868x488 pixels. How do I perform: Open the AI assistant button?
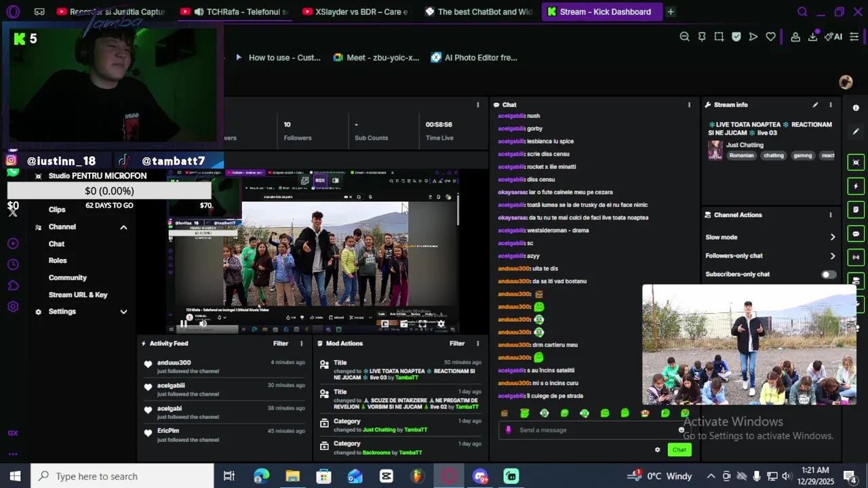click(833, 37)
